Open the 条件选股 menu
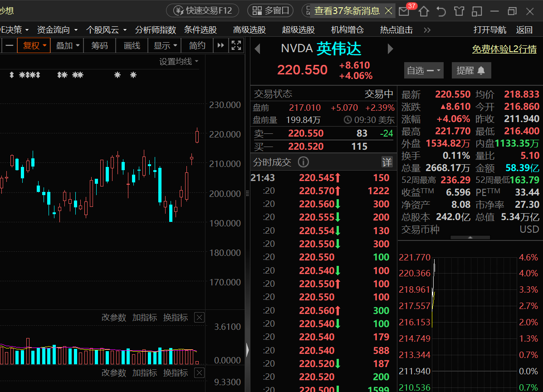543x392 pixels. pyautogui.click(x=201, y=30)
